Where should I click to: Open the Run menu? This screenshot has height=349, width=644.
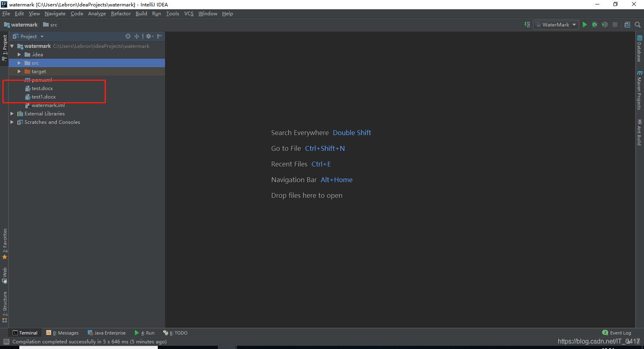pos(157,14)
